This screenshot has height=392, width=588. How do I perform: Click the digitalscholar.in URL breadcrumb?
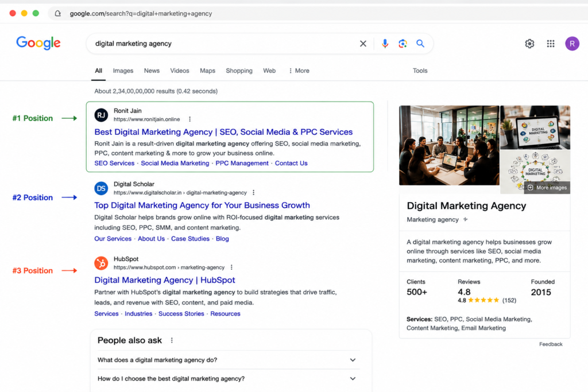click(180, 193)
